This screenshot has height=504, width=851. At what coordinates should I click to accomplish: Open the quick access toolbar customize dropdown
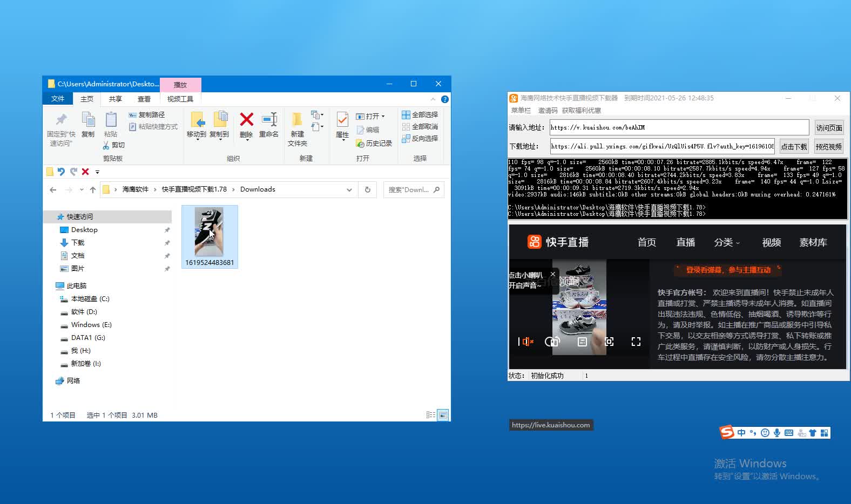98,172
